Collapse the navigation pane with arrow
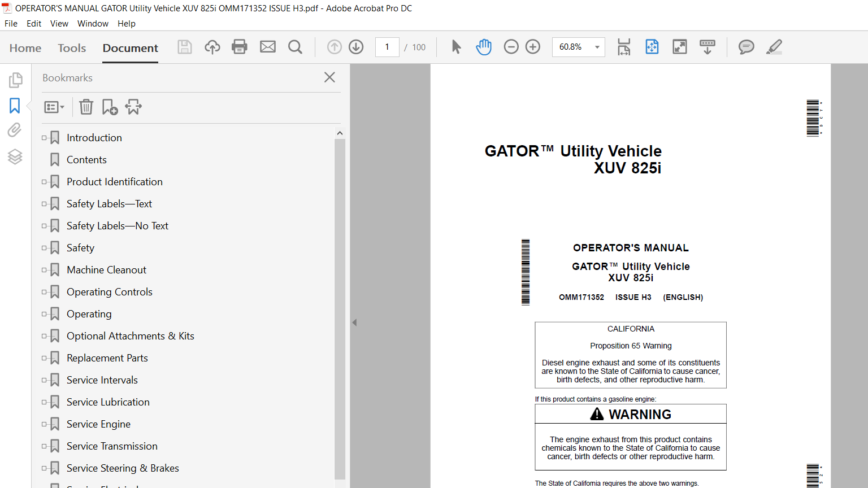 pyautogui.click(x=354, y=323)
